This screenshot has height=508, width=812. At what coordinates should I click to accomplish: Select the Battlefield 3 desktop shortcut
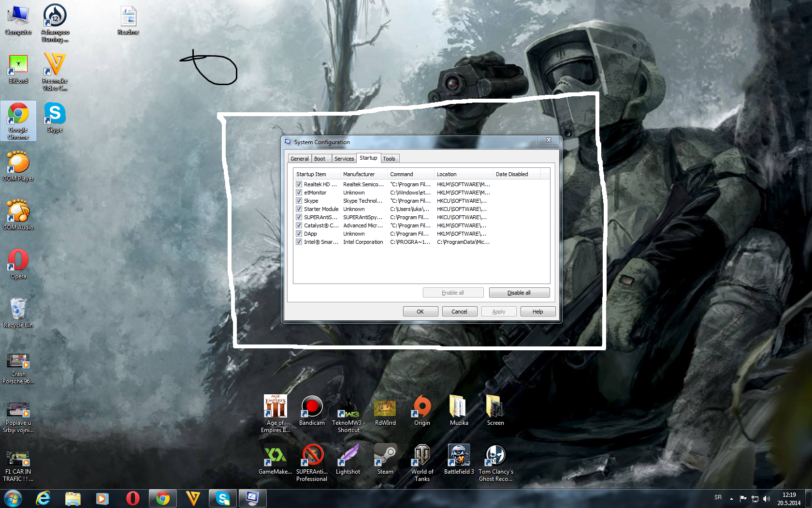coord(459,460)
